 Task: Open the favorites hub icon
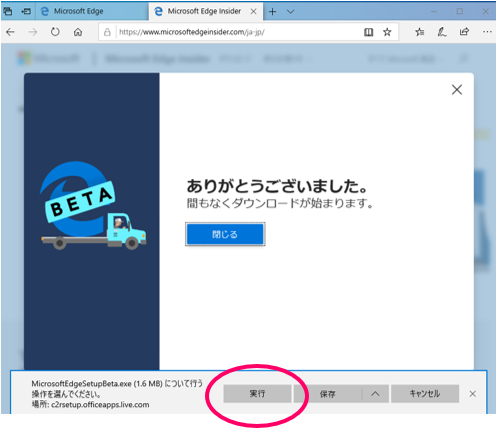click(420, 32)
